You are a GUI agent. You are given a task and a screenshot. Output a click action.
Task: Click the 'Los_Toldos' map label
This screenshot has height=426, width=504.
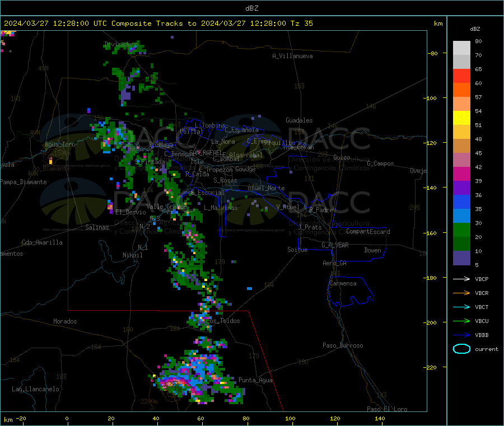pos(223,321)
